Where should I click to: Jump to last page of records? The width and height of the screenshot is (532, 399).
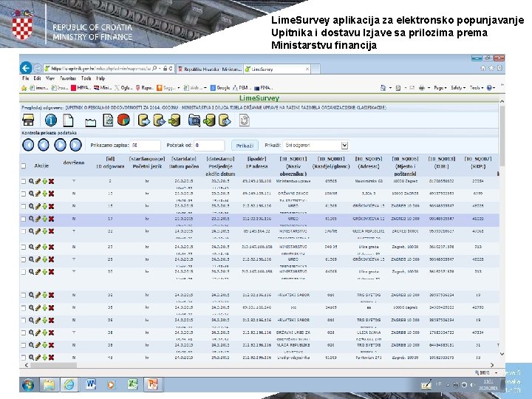point(75,146)
